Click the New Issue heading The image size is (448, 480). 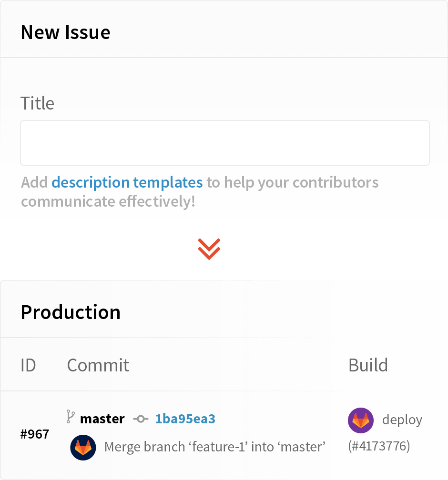66,32
